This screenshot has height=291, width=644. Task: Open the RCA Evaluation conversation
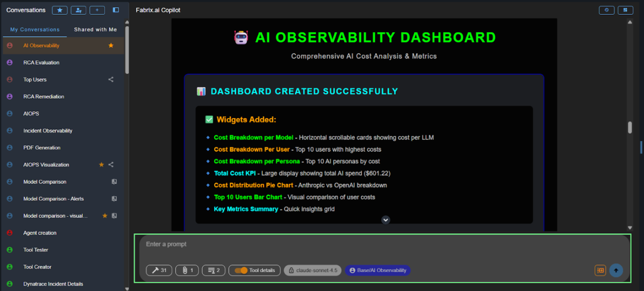point(41,63)
